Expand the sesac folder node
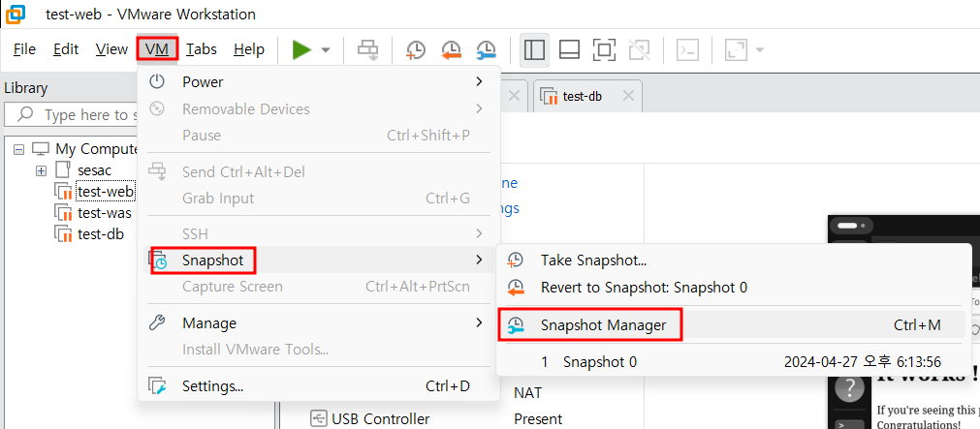The width and height of the screenshot is (980, 429). click(x=42, y=170)
